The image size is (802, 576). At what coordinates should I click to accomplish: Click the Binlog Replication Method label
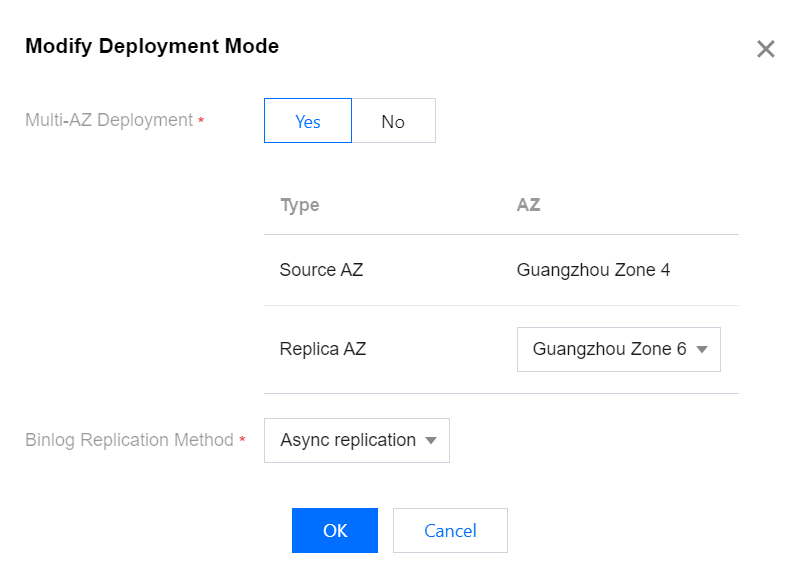tap(129, 440)
